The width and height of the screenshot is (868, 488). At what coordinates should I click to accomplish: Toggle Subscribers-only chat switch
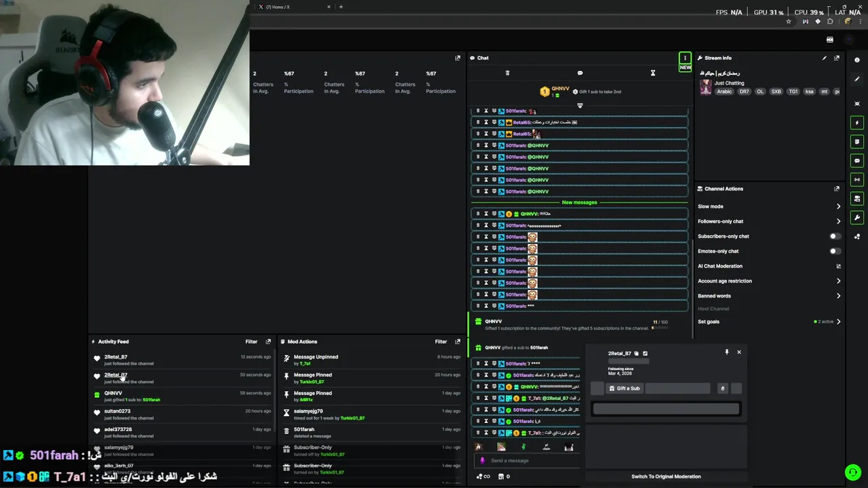[x=835, y=237]
